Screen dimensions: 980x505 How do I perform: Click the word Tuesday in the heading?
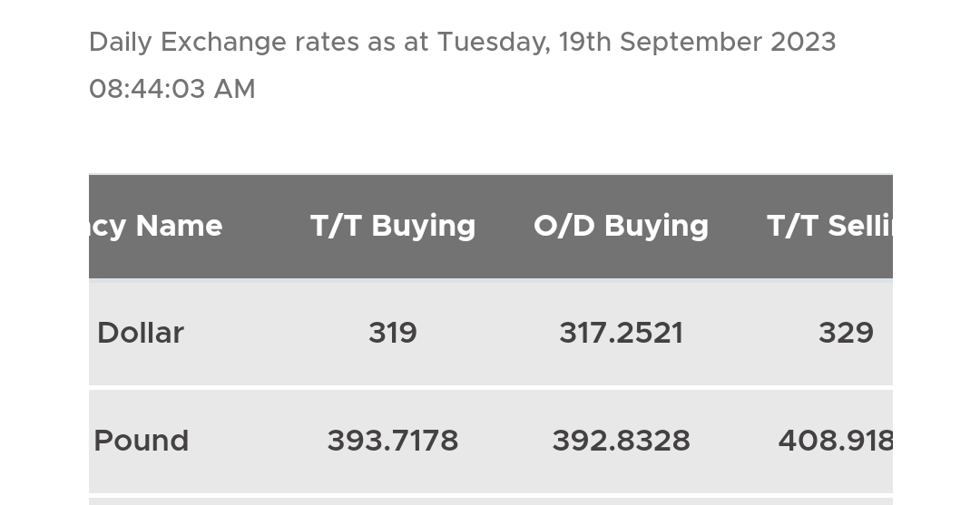click(x=494, y=43)
